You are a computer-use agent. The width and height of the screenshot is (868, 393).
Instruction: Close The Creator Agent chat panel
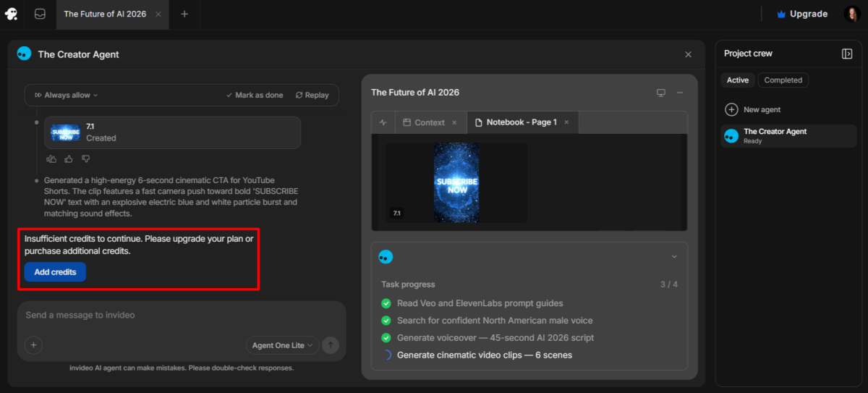click(688, 54)
